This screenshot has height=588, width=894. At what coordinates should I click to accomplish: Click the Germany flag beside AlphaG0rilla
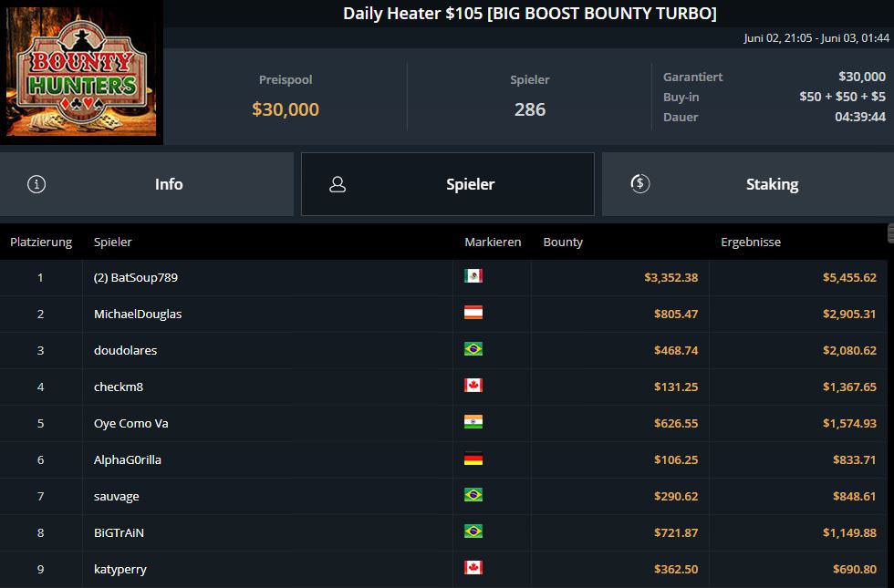[473, 459]
